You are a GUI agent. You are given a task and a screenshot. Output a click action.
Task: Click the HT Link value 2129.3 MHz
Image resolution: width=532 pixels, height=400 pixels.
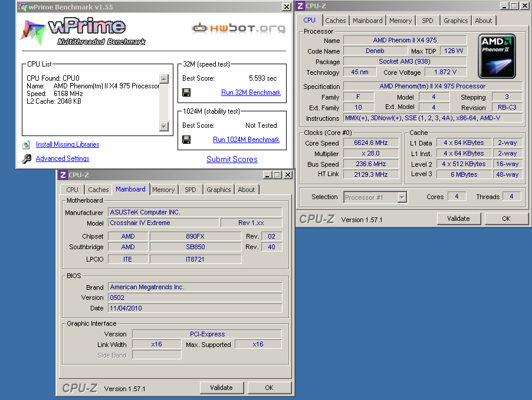tap(371, 174)
